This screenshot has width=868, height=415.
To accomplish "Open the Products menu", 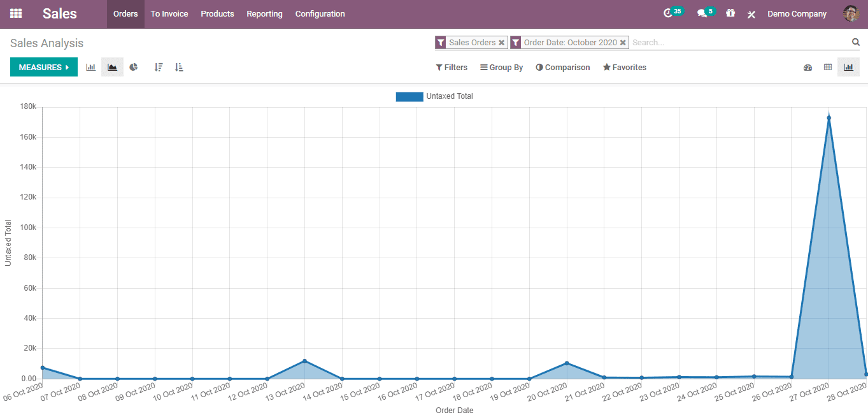I will coord(217,13).
